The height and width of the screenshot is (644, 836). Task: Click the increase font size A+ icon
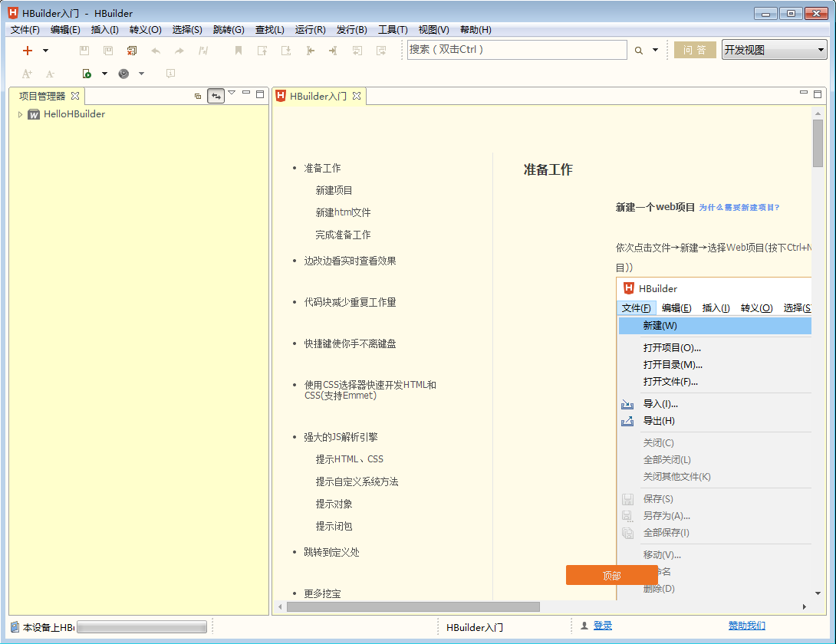pyautogui.click(x=27, y=74)
